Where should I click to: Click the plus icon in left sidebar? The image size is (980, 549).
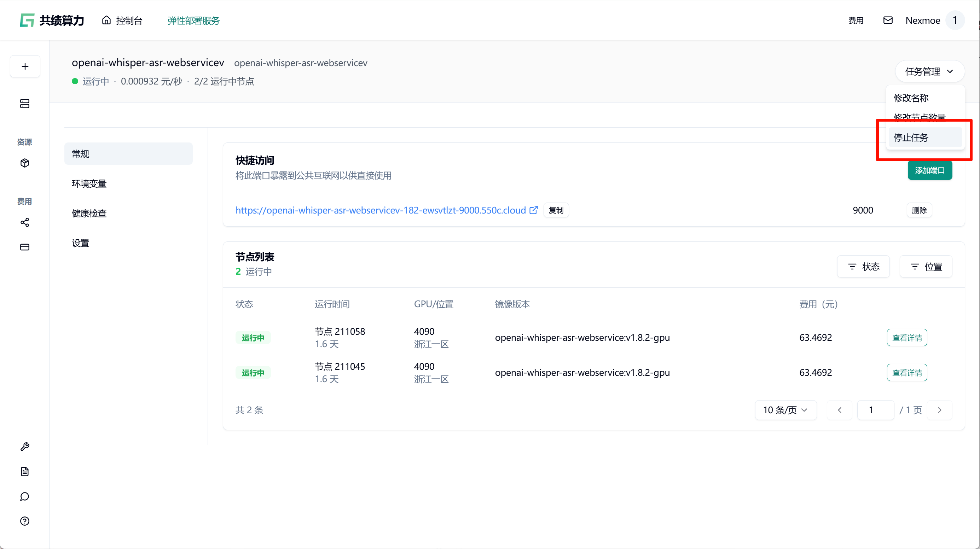click(25, 66)
